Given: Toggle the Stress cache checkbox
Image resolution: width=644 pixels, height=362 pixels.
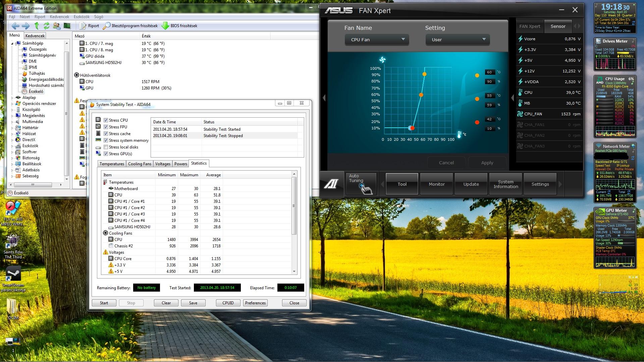Looking at the screenshot, I should click(x=106, y=134).
